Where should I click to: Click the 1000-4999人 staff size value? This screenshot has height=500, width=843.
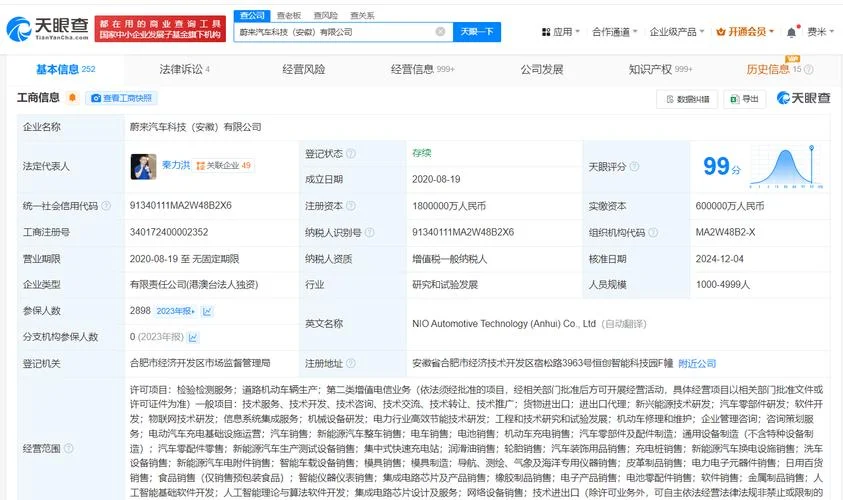coord(723,284)
